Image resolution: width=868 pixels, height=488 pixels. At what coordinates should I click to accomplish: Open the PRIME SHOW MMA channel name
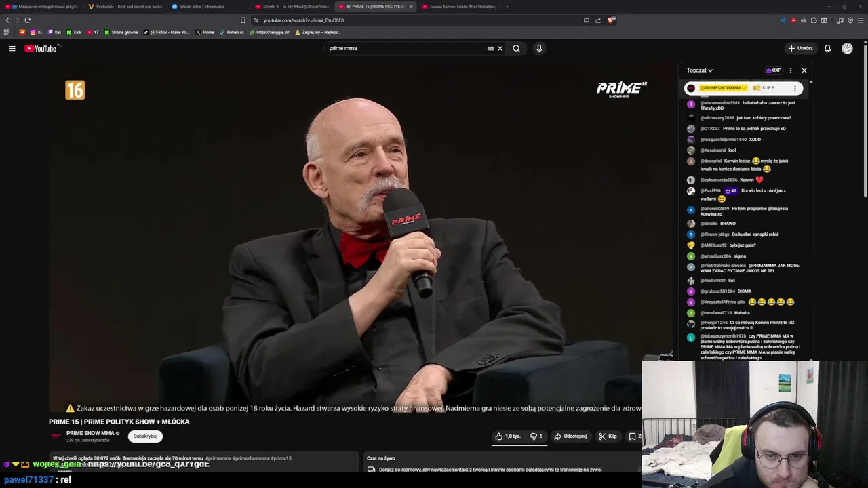[90, 433]
